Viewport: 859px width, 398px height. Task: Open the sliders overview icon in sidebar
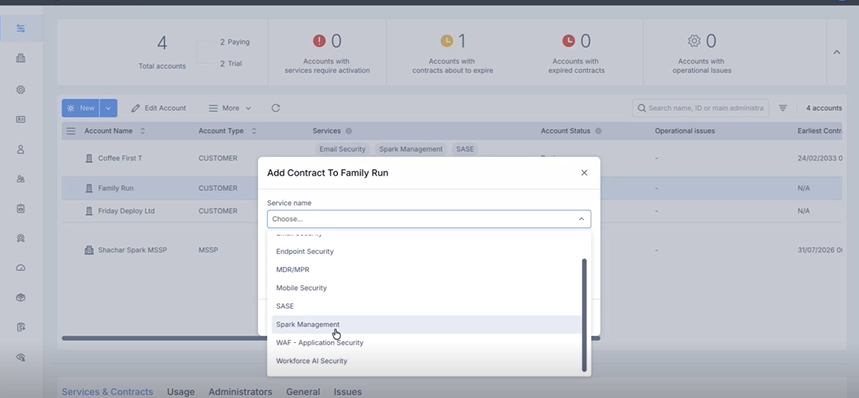point(21,28)
